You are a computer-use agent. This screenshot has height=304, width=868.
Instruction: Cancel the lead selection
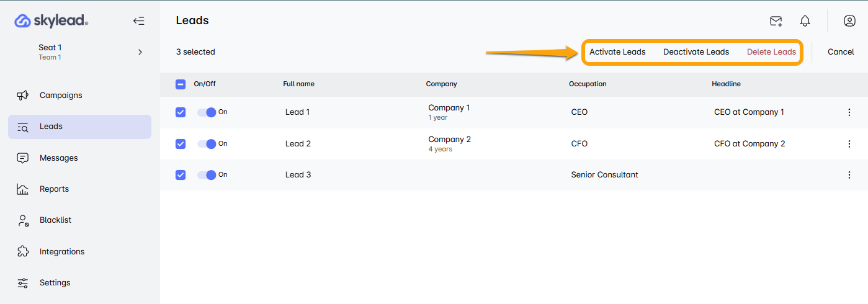pyautogui.click(x=841, y=52)
